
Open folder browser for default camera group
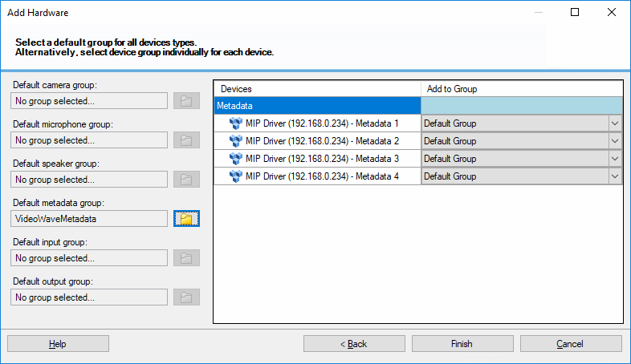tap(186, 101)
